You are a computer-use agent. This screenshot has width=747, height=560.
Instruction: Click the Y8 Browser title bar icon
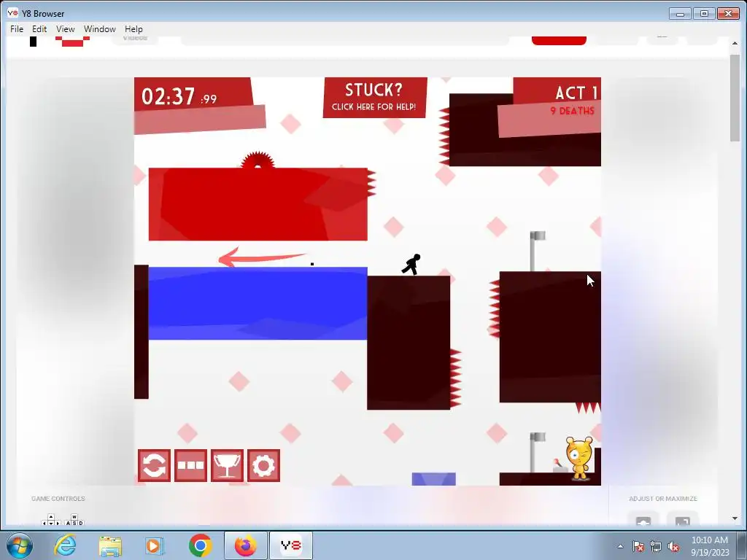click(x=12, y=13)
